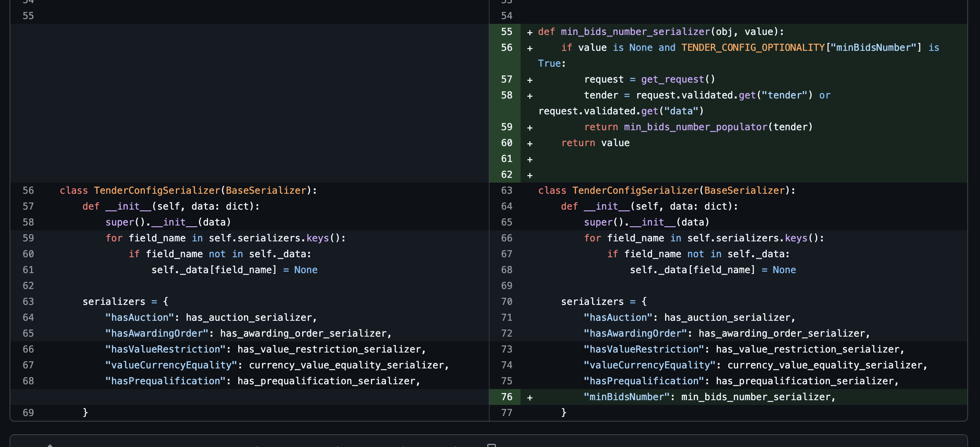Click new-file line number 56 on the if-value line
980x447 pixels.
[507, 48]
